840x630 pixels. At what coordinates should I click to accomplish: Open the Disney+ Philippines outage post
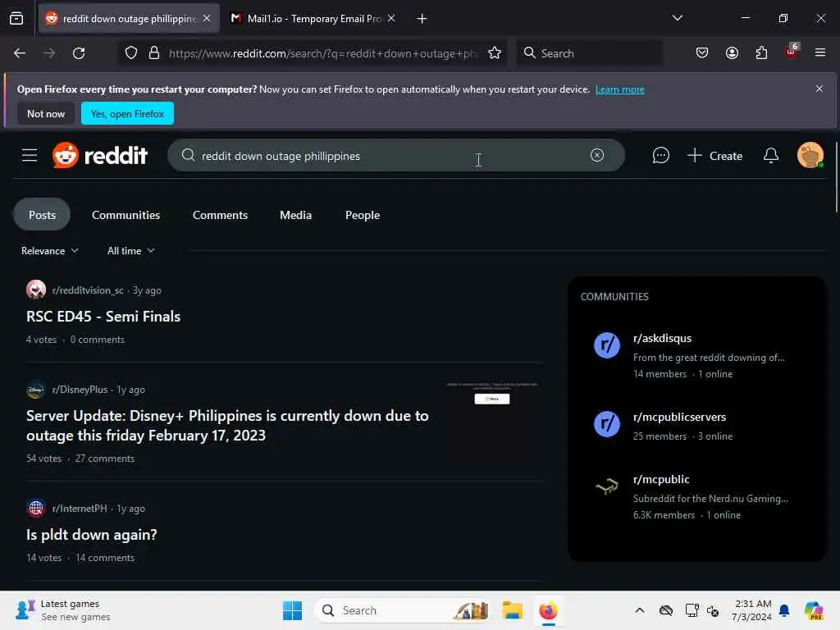(x=228, y=426)
